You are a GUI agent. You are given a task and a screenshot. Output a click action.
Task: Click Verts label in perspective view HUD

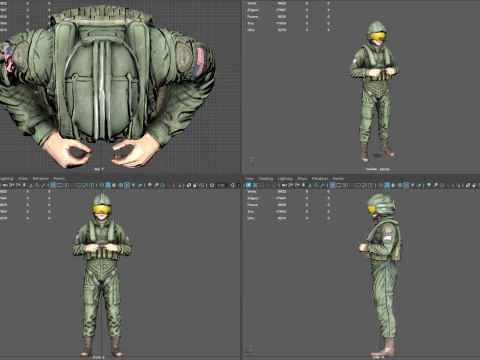coord(252,3)
